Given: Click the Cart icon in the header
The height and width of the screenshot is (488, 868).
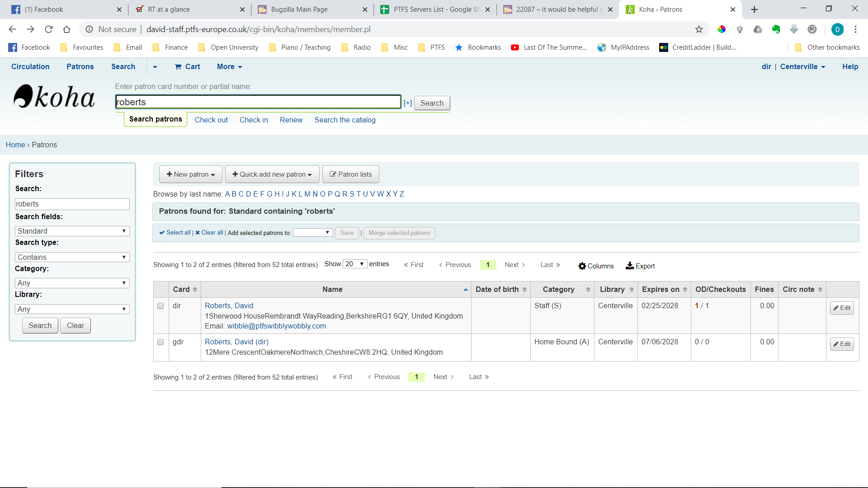Looking at the screenshot, I should [x=178, y=67].
